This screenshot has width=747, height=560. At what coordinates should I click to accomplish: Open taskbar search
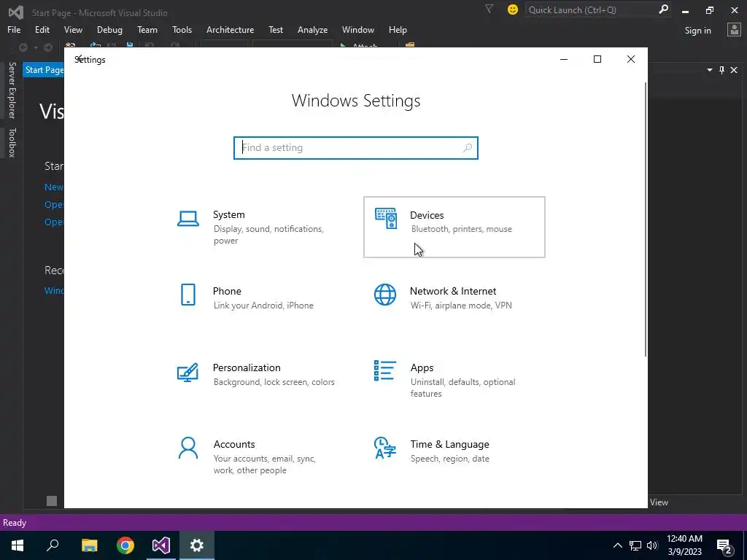(53, 545)
